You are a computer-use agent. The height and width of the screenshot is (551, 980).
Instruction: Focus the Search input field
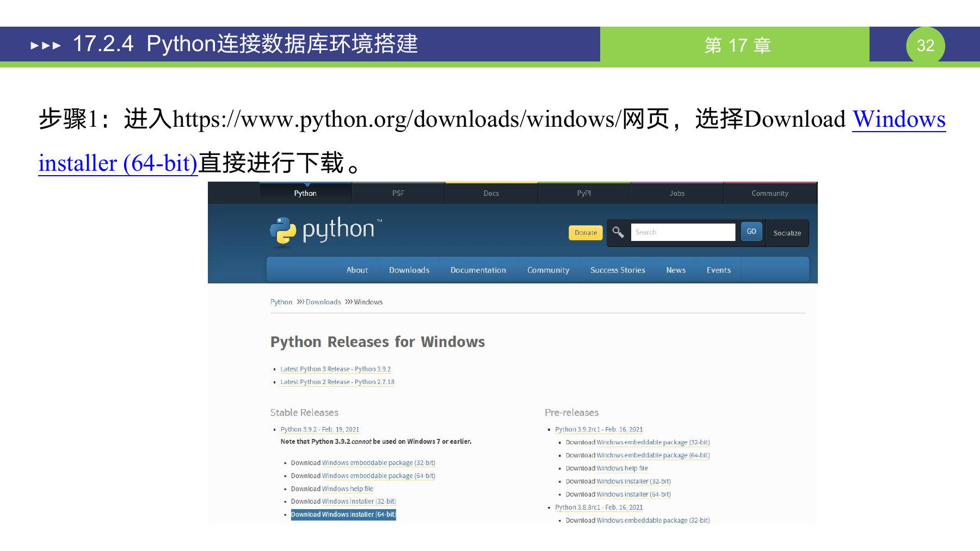pyautogui.click(x=683, y=232)
